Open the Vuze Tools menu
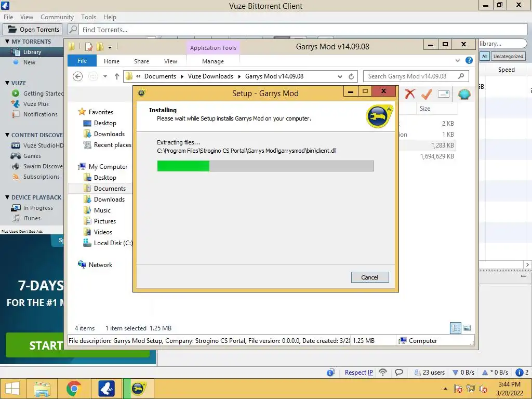This screenshot has height=399, width=532. (x=88, y=17)
